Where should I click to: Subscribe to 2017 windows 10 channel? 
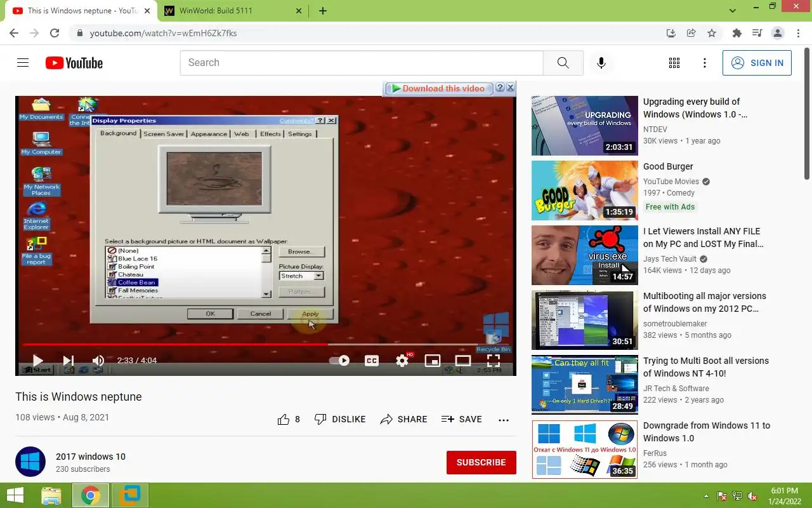(x=481, y=462)
